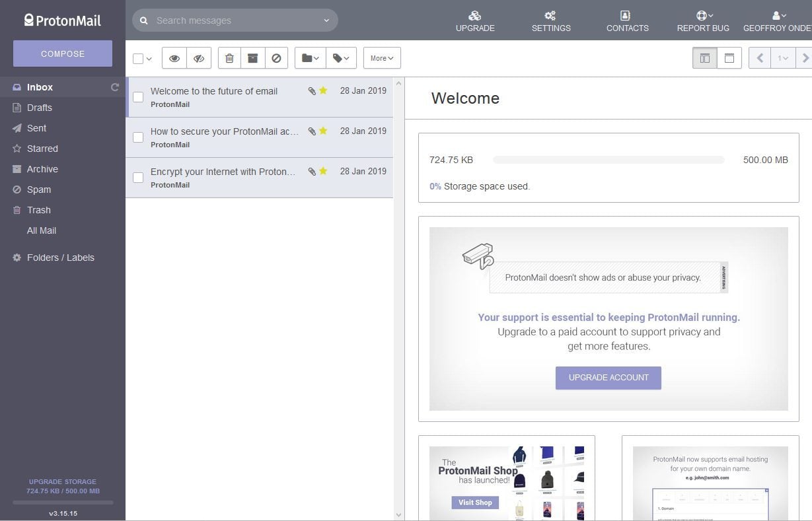The image size is (812, 521).
Task: Click the Upgrade Account button
Action: click(609, 378)
